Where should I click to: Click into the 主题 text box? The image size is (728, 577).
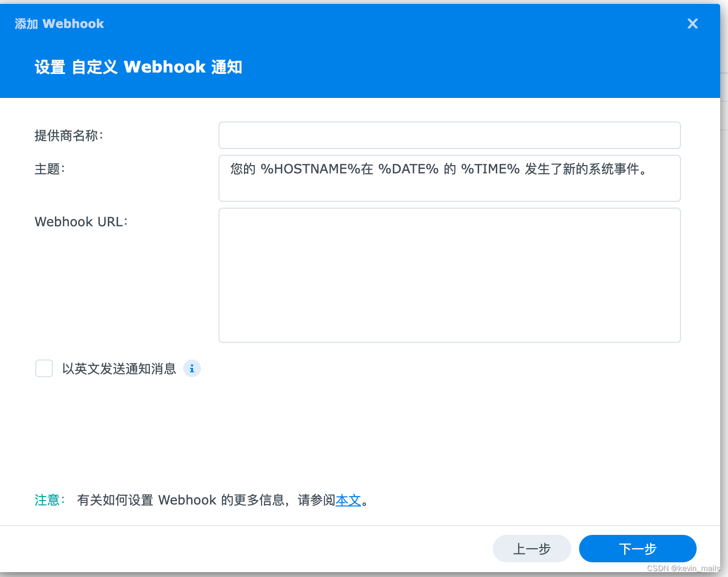(449, 178)
